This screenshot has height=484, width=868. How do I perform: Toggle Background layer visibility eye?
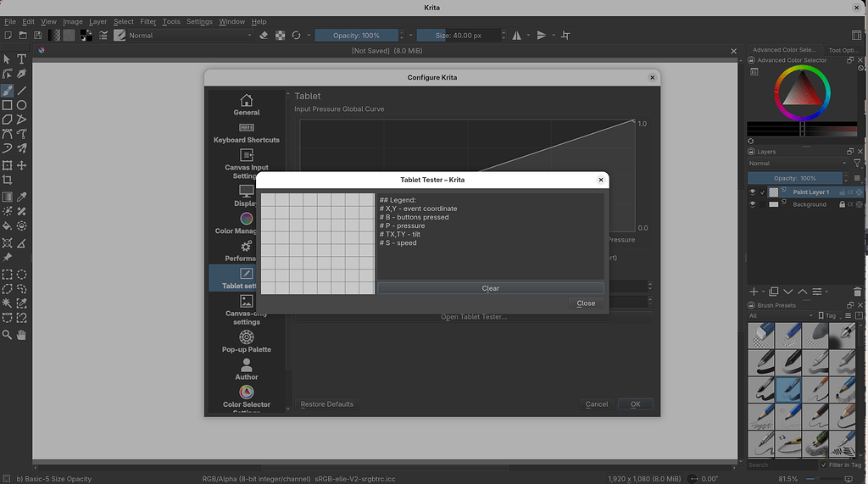pos(753,204)
